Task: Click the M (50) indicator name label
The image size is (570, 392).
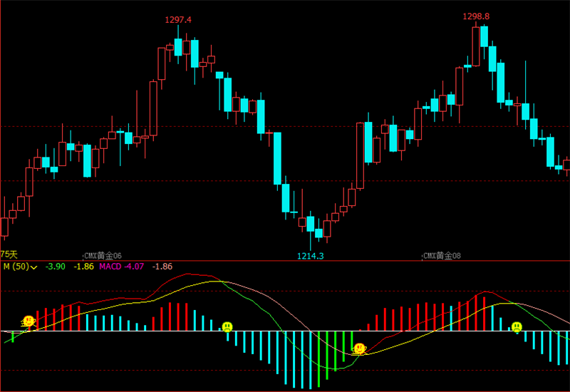Action: pos(16,267)
